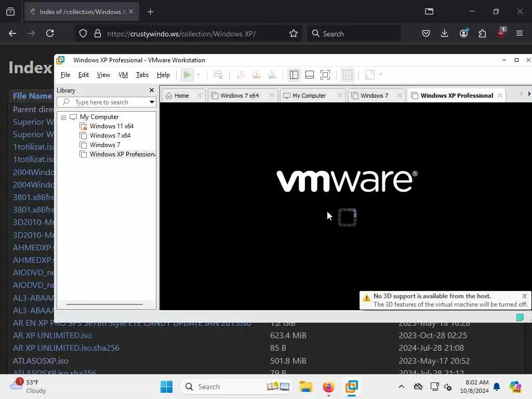This screenshot has width=532, height=399.
Task: Show hidden system tray icons
Action: [402, 387]
